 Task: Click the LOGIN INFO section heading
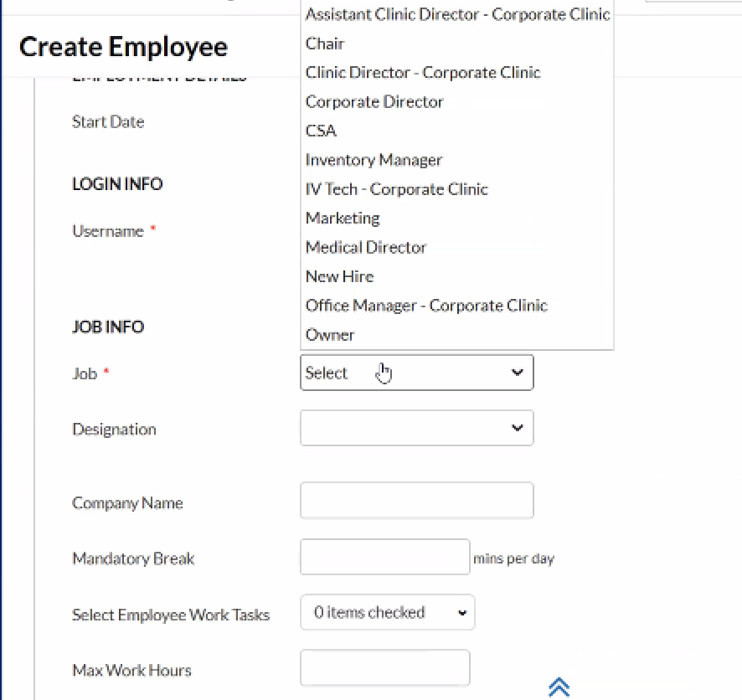coord(117,183)
